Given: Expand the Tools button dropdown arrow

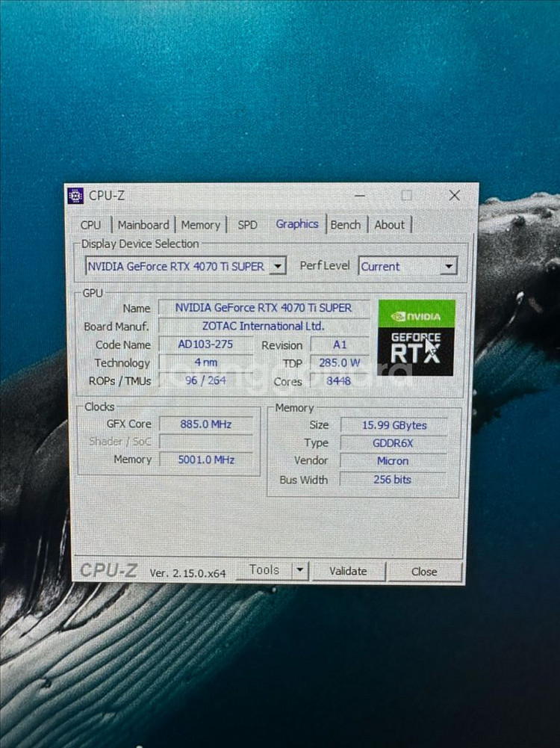Looking at the screenshot, I should [299, 571].
